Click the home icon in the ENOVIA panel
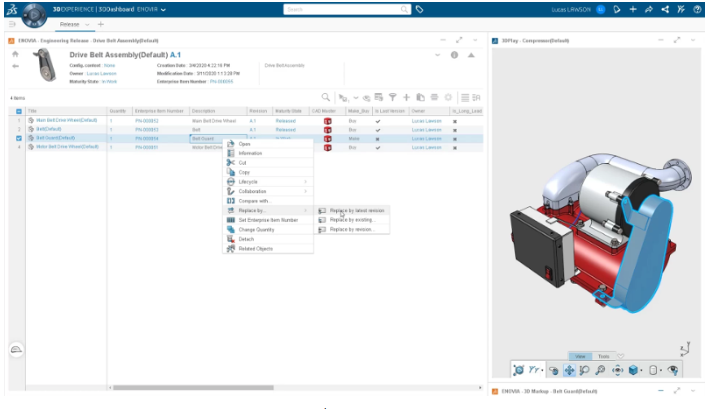Image resolution: width=708 pixels, height=409 pixels. [15, 54]
